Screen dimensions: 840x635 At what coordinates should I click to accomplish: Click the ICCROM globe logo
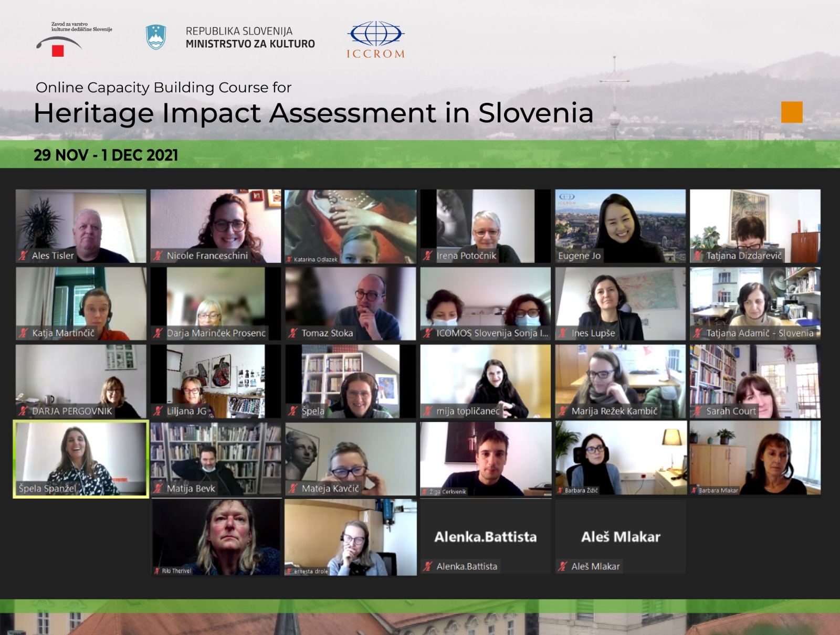[375, 35]
